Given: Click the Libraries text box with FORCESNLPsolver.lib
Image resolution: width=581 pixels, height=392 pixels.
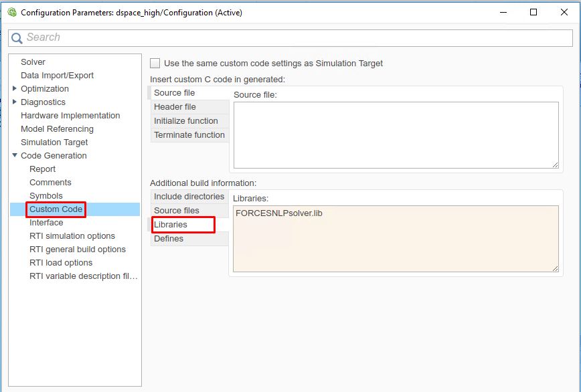Looking at the screenshot, I should click(395, 238).
